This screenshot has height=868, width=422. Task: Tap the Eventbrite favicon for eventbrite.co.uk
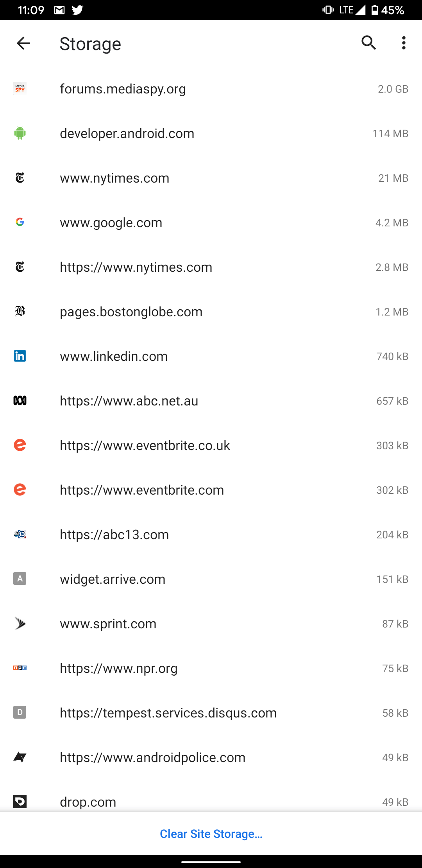pos(20,445)
